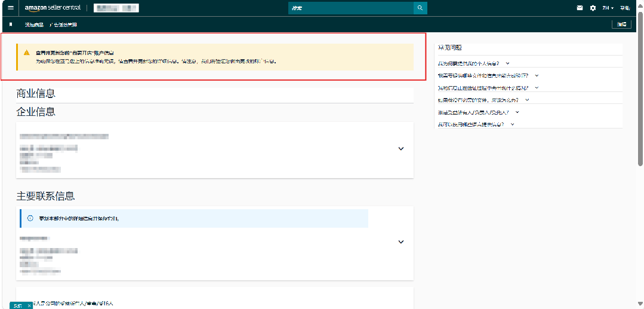Open the mail messages icon

[580, 8]
